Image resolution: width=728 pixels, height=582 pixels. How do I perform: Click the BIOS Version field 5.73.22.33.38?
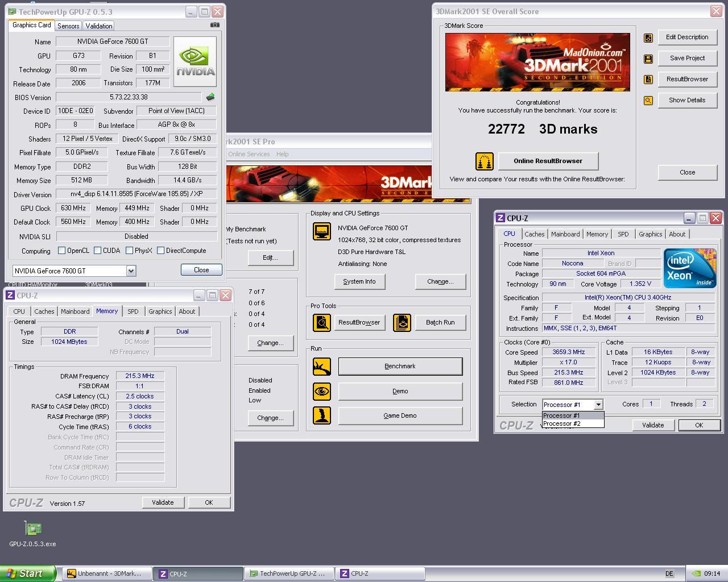click(x=129, y=97)
